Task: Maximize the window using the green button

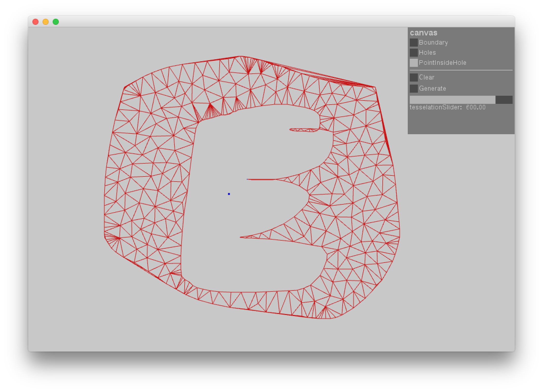Action: pyautogui.click(x=56, y=22)
